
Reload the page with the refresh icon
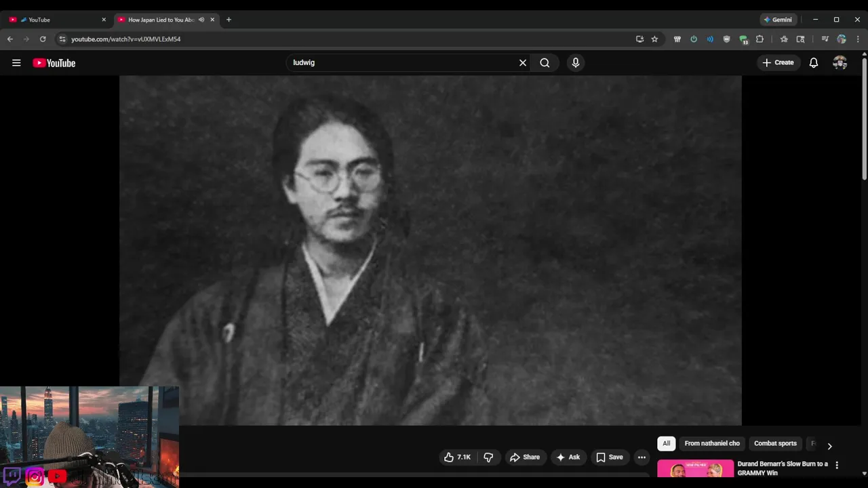(x=43, y=39)
